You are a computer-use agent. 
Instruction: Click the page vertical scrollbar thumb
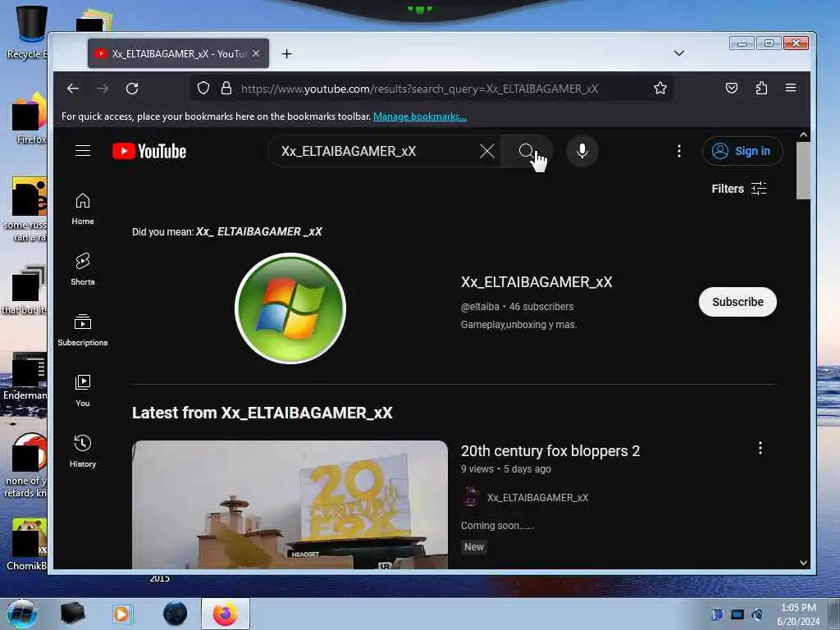pyautogui.click(x=802, y=171)
